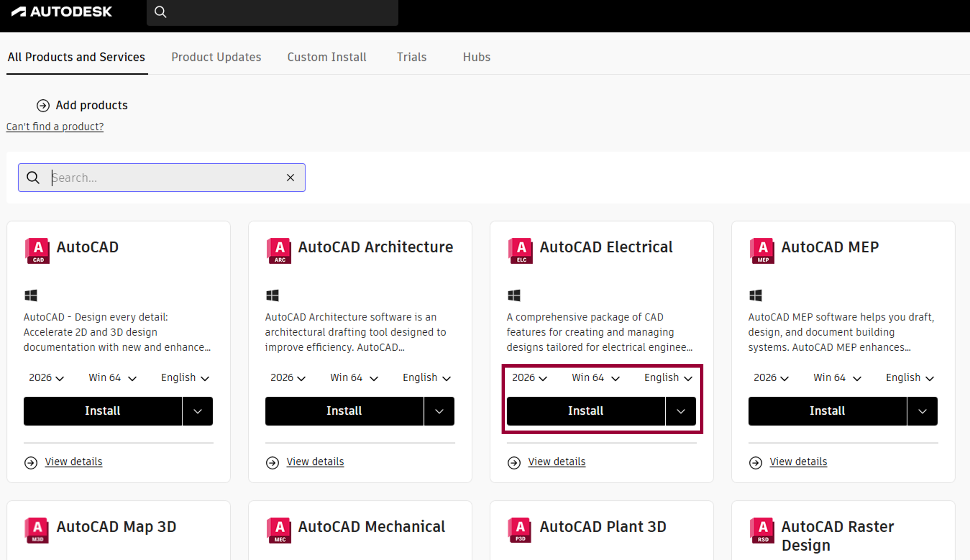The image size is (970, 560).
Task: Open English dropdown for AutoCAD Electrical
Action: 668,378
